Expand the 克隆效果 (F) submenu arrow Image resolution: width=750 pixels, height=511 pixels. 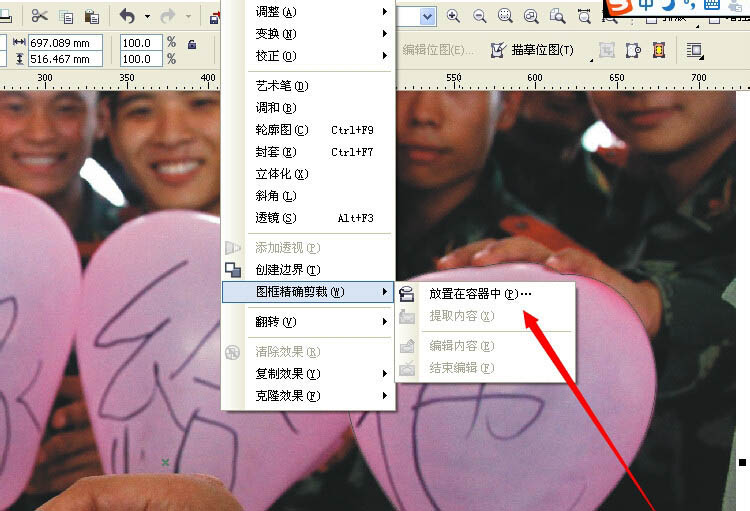(x=385, y=396)
